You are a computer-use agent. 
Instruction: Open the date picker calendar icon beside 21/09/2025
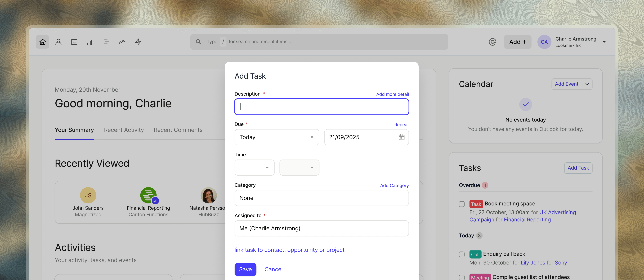pos(401,137)
